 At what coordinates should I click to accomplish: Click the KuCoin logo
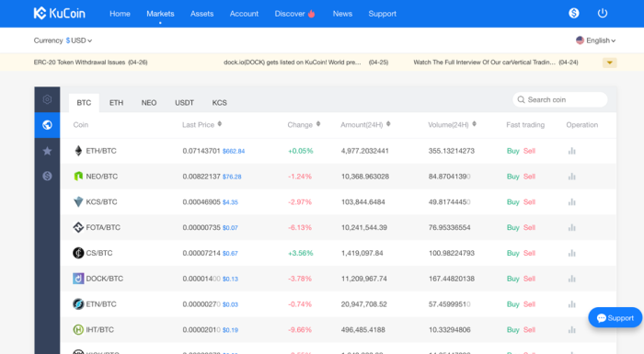(x=60, y=14)
